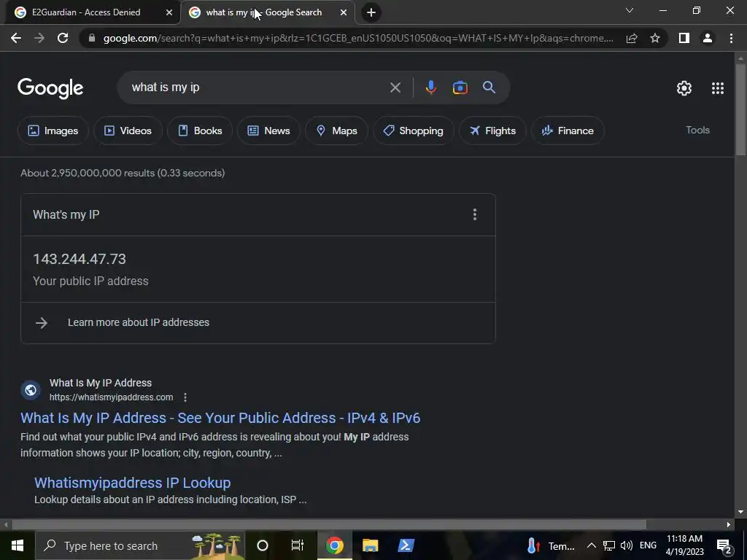Bookmark this tab with star icon
747x560 pixels.
pos(655,38)
